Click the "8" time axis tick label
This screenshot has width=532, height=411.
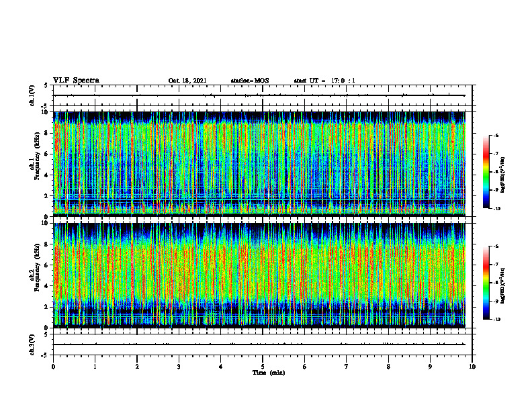tap(388, 367)
